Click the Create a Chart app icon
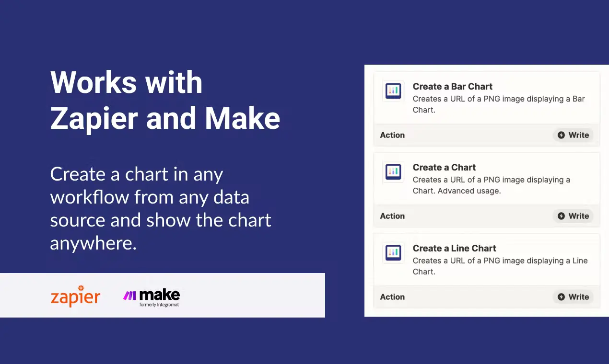Screen dimensions: 609x364 point(393,171)
